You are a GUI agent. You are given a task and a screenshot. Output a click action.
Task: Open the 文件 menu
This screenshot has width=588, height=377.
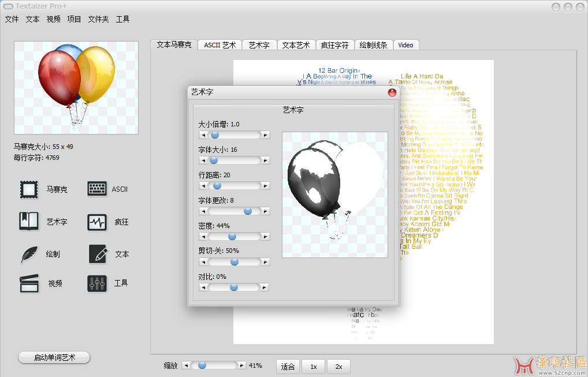tap(12, 19)
